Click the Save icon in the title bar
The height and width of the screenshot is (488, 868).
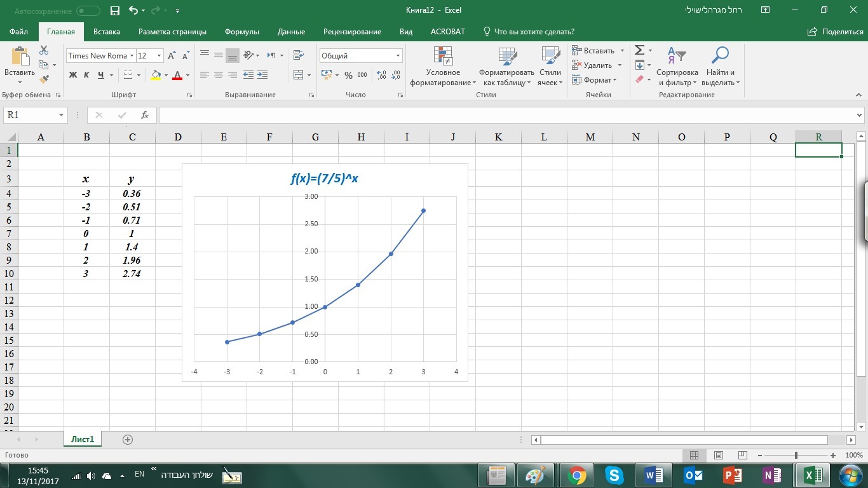pyautogui.click(x=115, y=11)
